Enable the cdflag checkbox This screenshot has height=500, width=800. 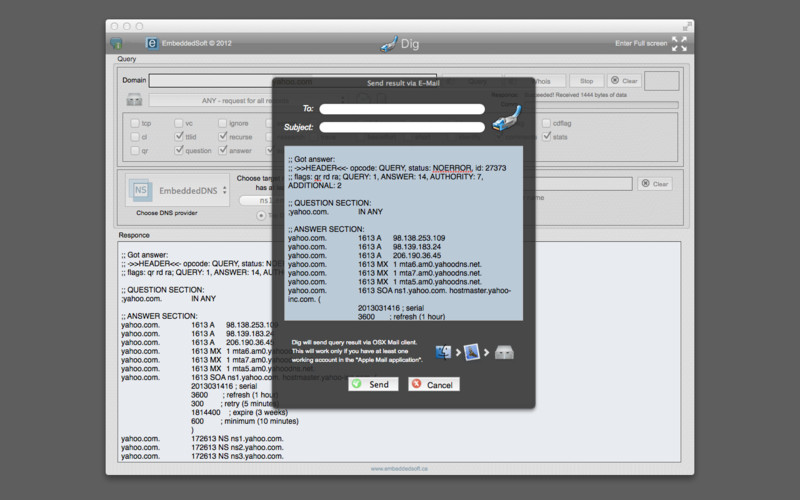pyautogui.click(x=546, y=123)
